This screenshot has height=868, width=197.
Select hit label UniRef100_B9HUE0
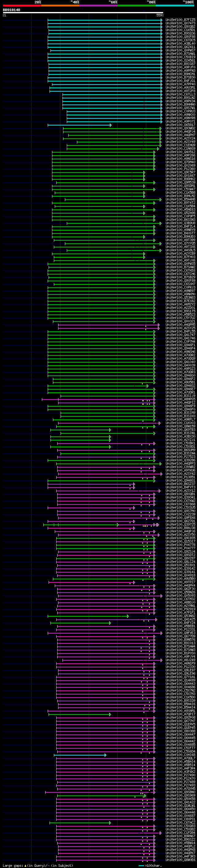180,236
